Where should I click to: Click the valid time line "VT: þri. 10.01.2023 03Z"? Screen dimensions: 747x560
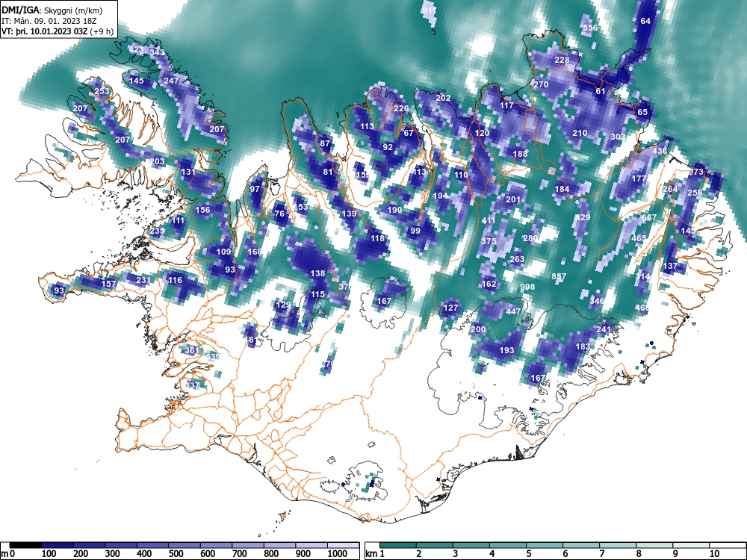click(45, 31)
